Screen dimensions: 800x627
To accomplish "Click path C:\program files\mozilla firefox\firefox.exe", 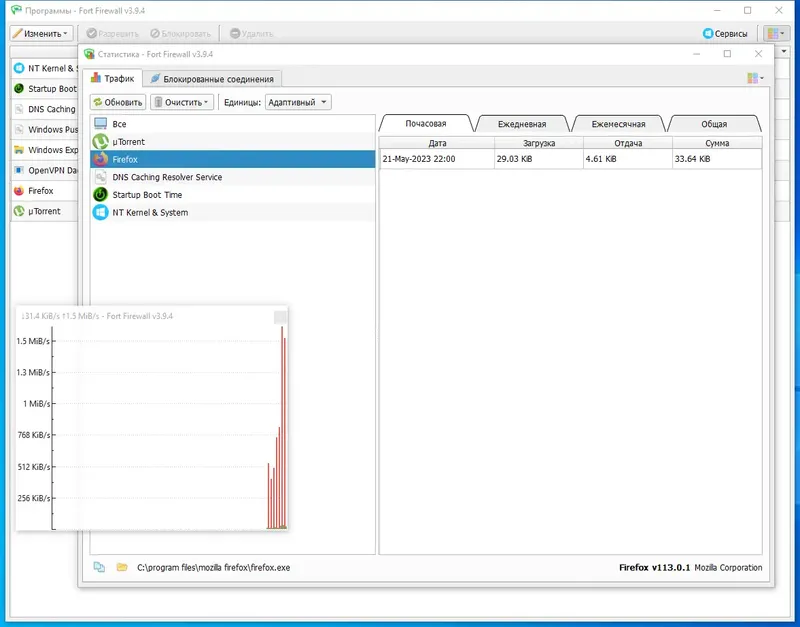I will [213, 567].
